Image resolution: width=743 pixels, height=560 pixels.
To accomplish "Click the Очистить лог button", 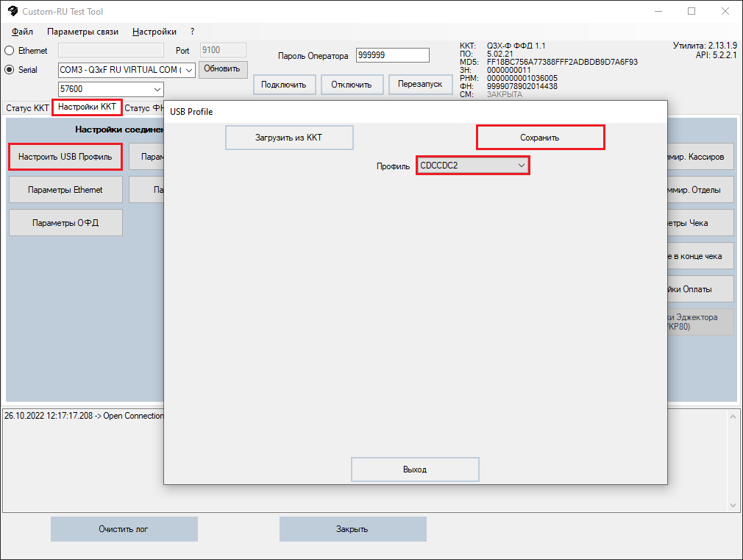I will 124,529.
